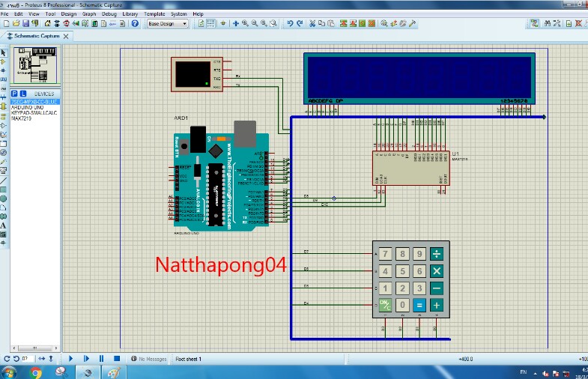588x379 pixels.
Task: Select the Component Mode tool
Action: [4, 62]
